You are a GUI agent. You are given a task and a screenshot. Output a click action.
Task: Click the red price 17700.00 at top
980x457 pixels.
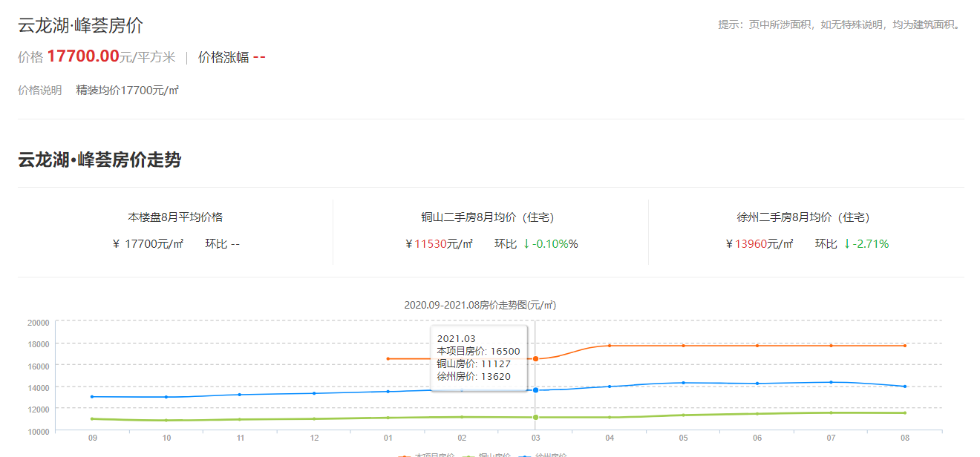point(83,56)
